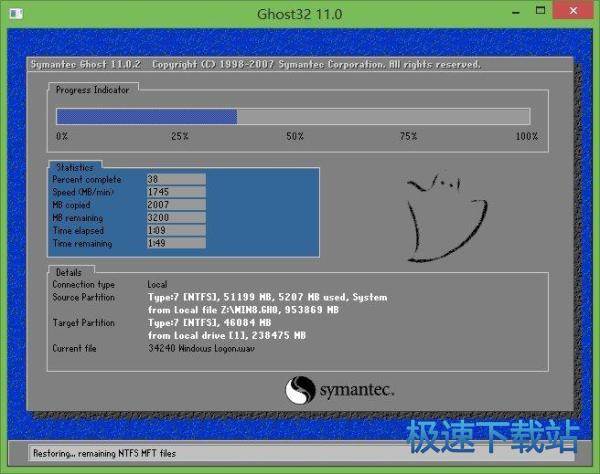Click the 75% mark label under progress bar
This screenshot has height=474, width=600.
click(408, 136)
